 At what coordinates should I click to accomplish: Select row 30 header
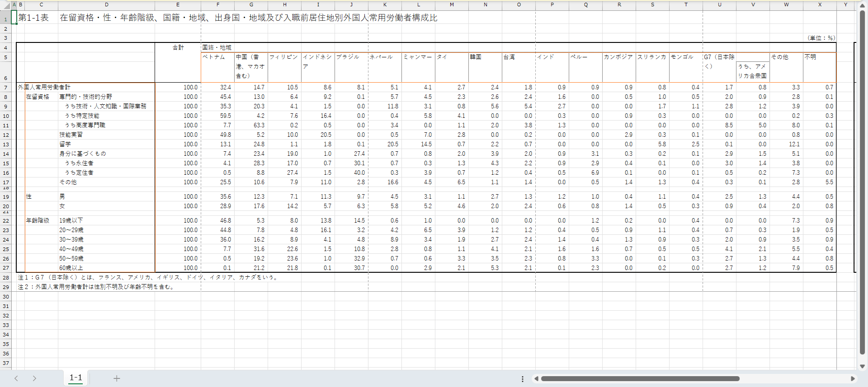click(x=5, y=297)
